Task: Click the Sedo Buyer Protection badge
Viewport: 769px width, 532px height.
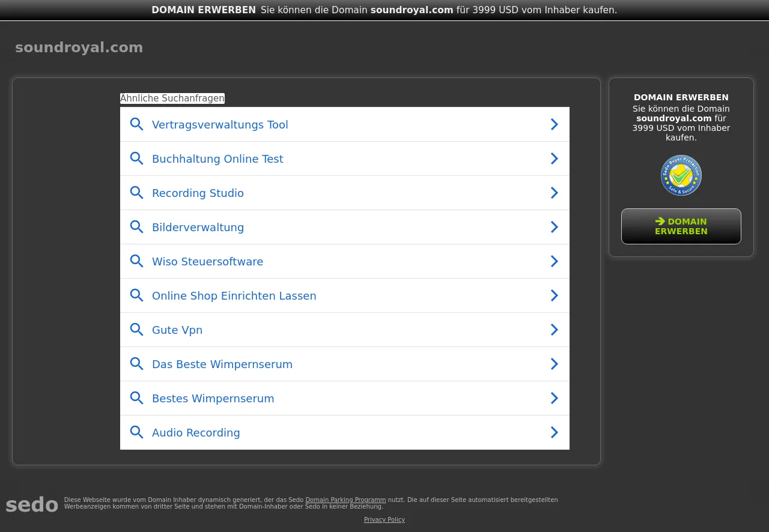Action: point(681,175)
